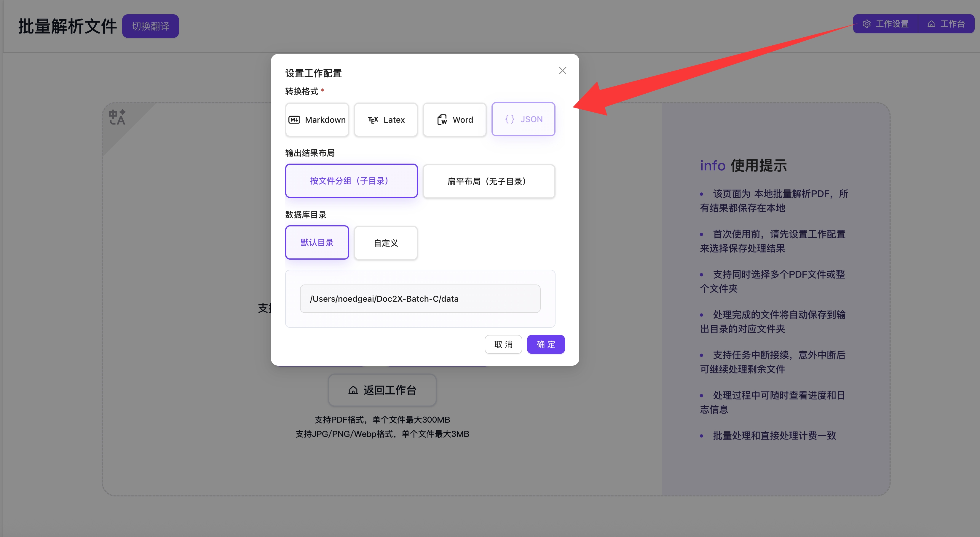The height and width of the screenshot is (537, 980).
Task: Click the tip 批量处理和直接处理计费一致
Action: pyautogui.click(x=768, y=435)
